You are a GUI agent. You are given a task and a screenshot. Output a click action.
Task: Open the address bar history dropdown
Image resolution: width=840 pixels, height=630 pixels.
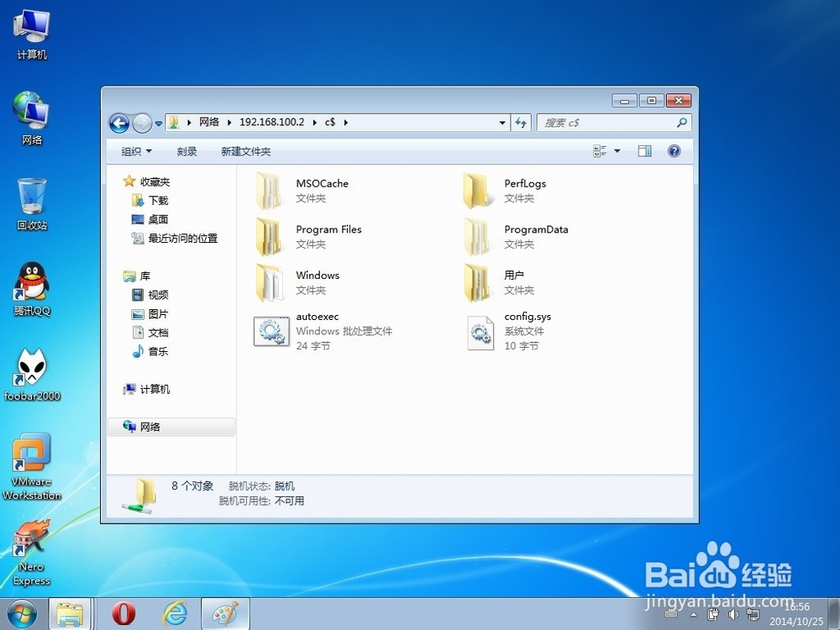coord(502,123)
